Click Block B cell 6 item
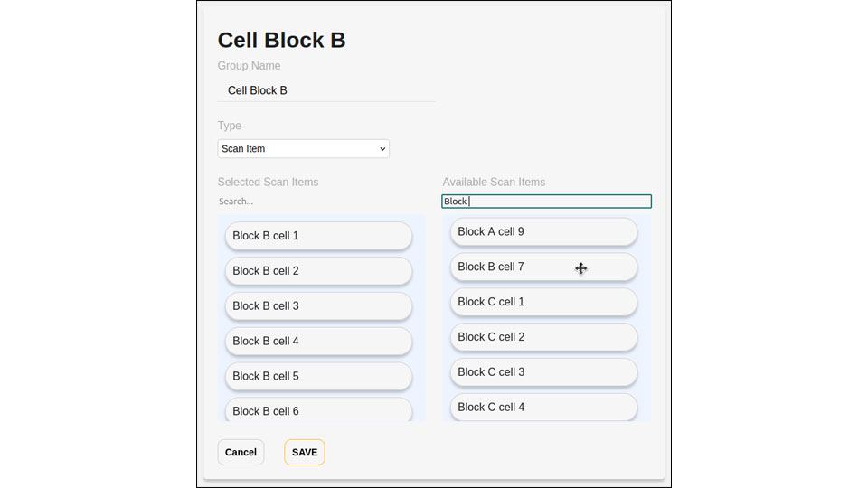Viewport: 868px width, 488px height. (318, 410)
